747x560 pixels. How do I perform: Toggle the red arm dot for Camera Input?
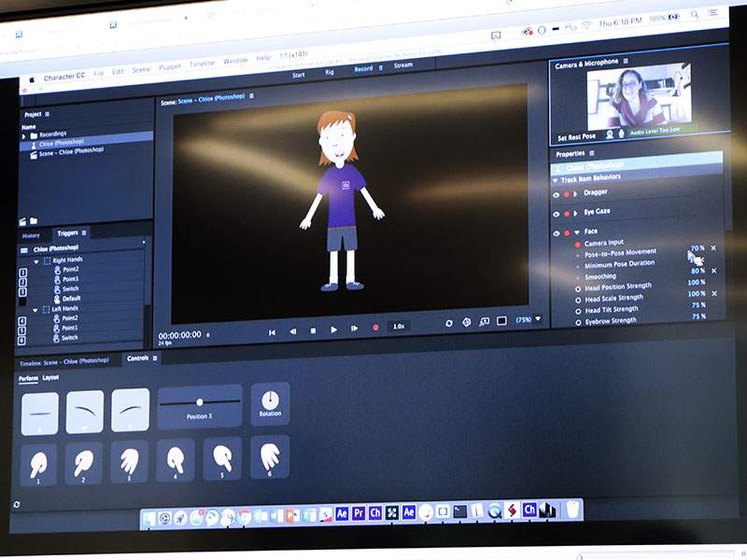577,245
